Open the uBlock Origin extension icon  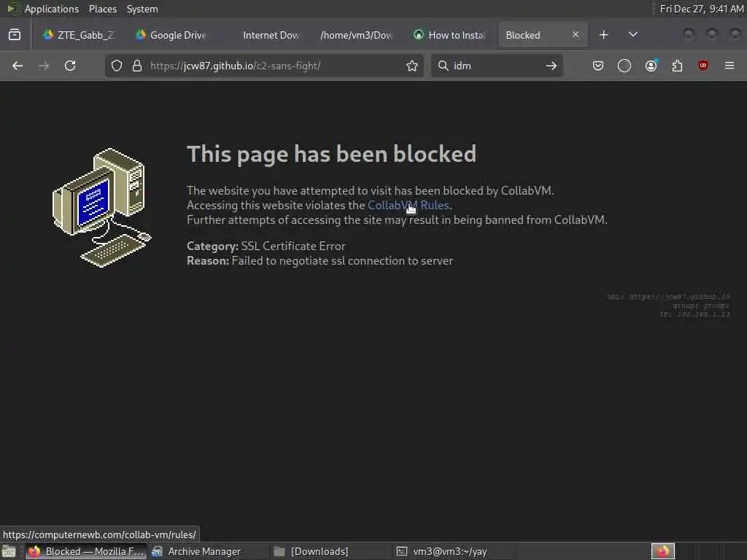pos(703,66)
